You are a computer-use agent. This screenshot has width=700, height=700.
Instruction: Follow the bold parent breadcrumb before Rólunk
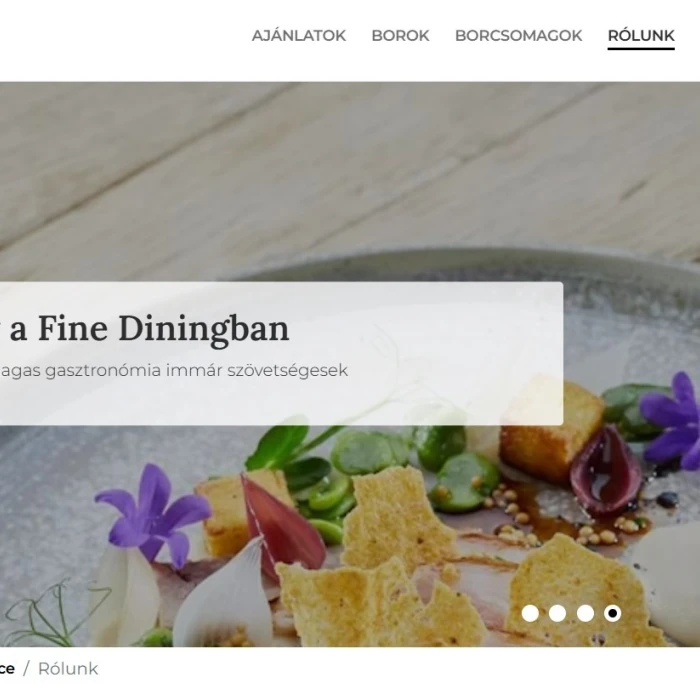point(7,669)
